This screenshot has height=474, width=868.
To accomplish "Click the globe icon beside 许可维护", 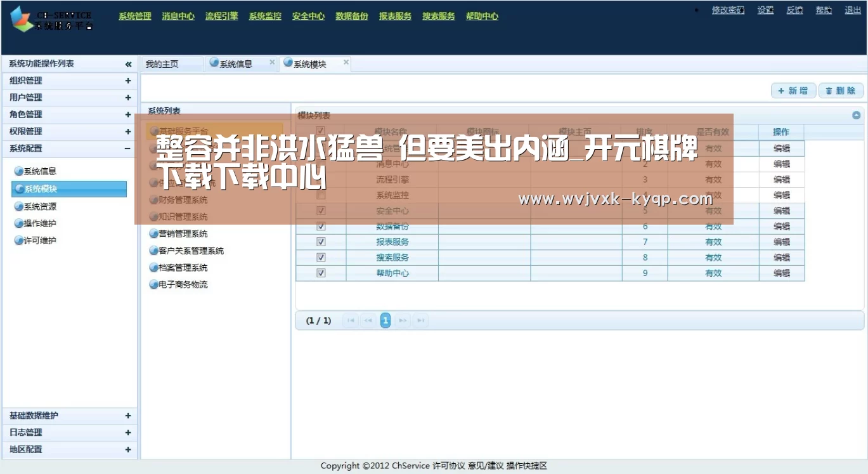I will click(x=19, y=240).
